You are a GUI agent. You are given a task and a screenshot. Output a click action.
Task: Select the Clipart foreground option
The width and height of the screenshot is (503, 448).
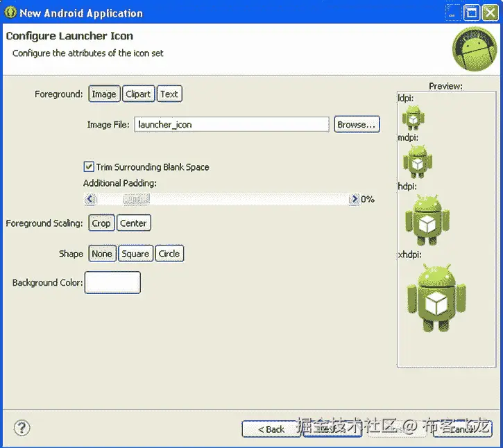138,94
